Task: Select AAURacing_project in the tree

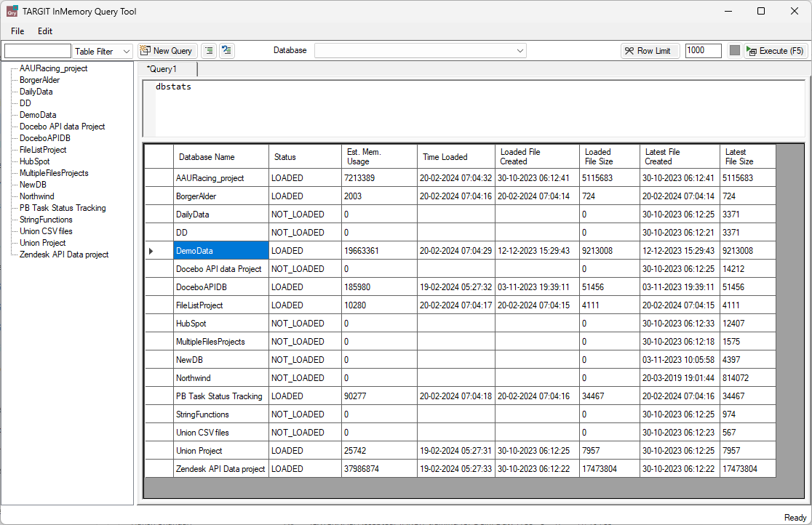Action: click(x=53, y=68)
